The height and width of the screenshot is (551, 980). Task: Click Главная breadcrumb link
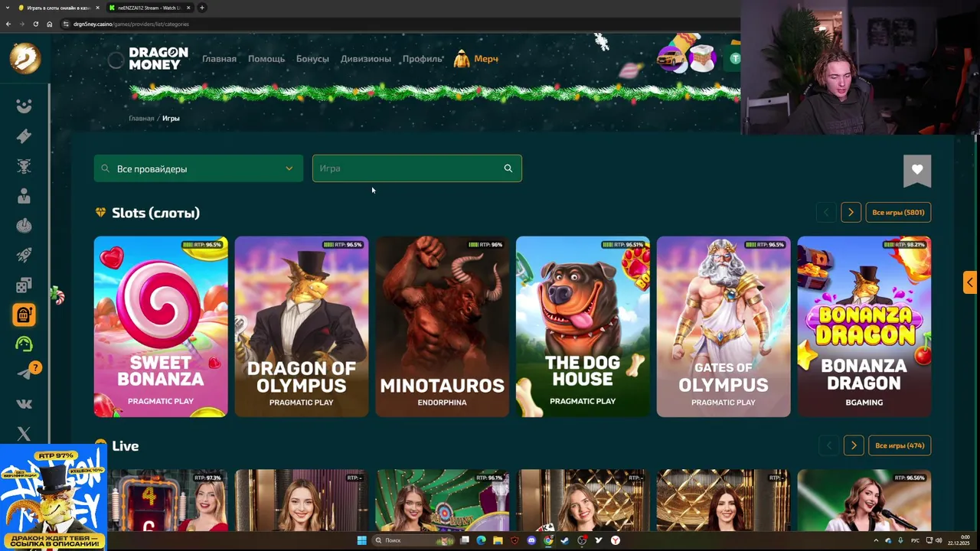[141, 119]
